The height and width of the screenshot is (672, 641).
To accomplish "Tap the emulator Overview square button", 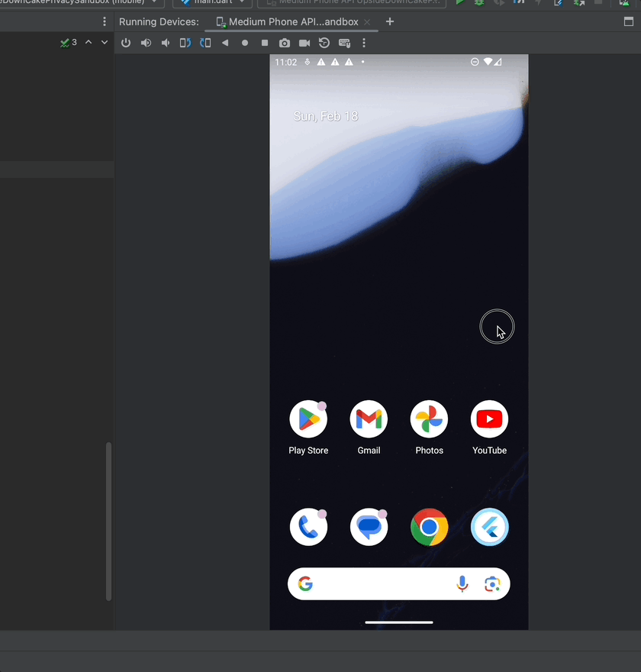I will point(265,43).
